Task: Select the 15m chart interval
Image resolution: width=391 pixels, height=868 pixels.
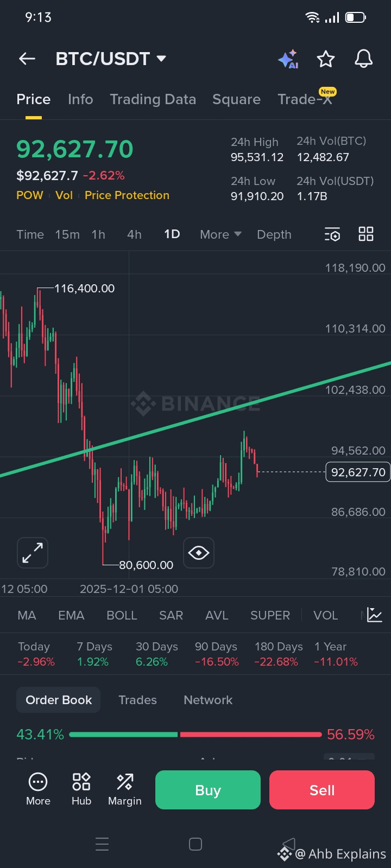Action: click(67, 234)
